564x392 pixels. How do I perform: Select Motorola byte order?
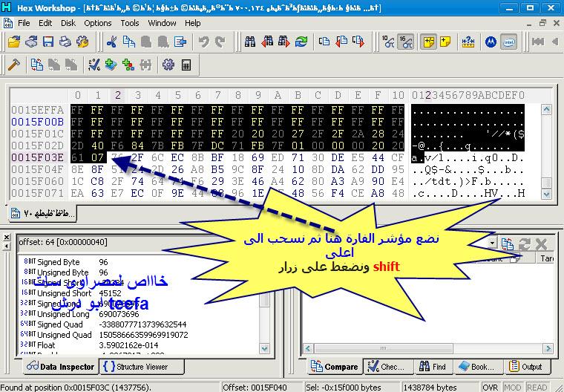pyautogui.click(x=491, y=42)
